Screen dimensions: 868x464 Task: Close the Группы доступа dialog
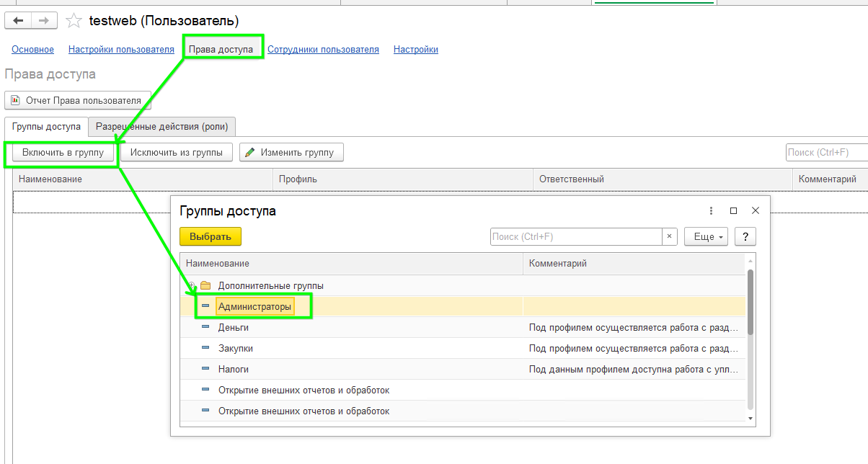[x=756, y=211]
